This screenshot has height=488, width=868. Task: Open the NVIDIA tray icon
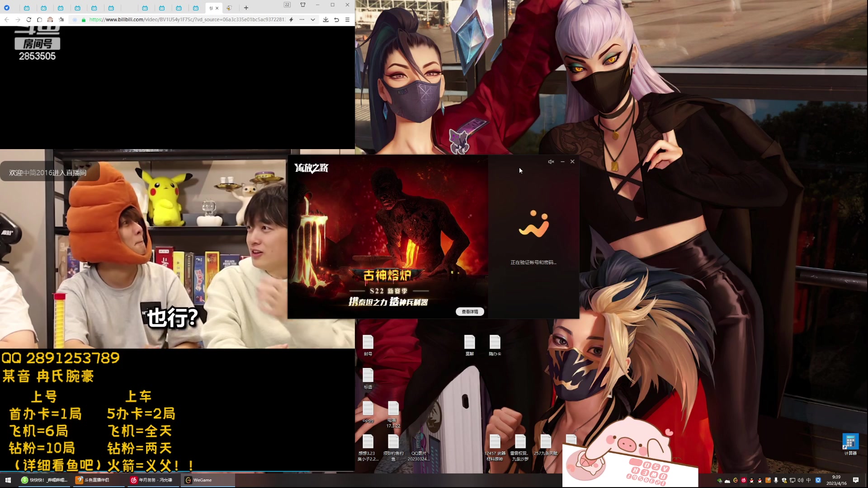(719, 480)
